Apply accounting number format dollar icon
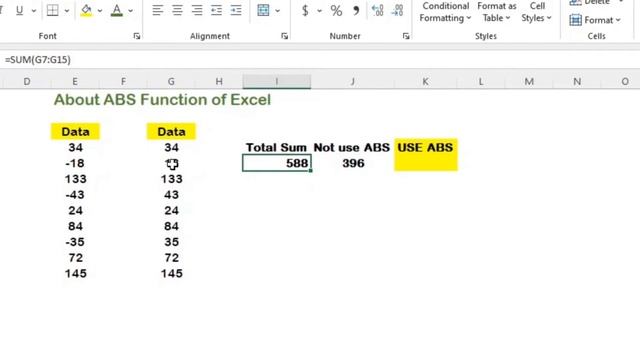This screenshot has height=360, width=640. (305, 10)
